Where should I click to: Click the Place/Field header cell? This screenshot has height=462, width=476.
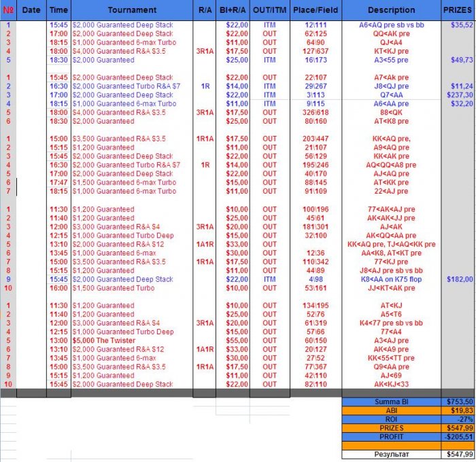(316, 10)
